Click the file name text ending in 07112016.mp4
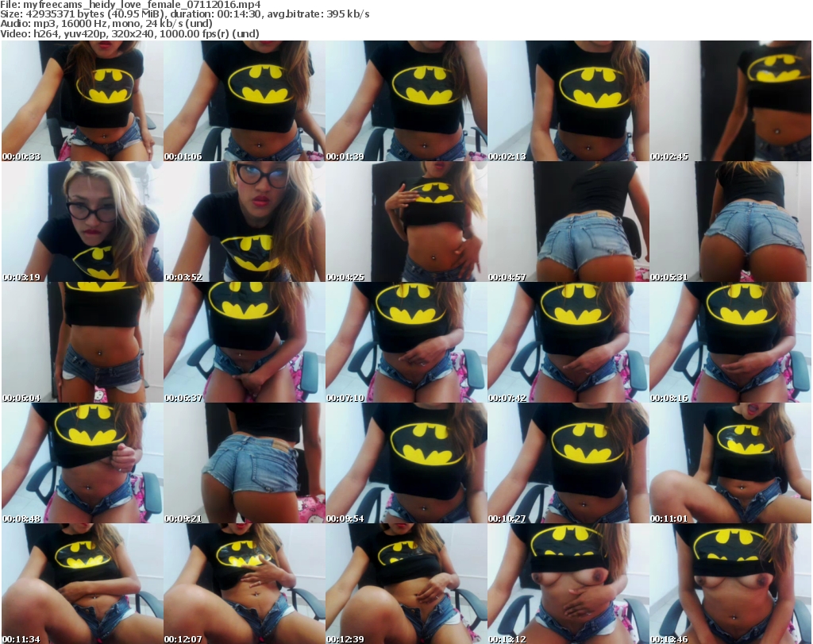Image resolution: width=813 pixels, height=644 pixels. pyautogui.click(x=141, y=5)
